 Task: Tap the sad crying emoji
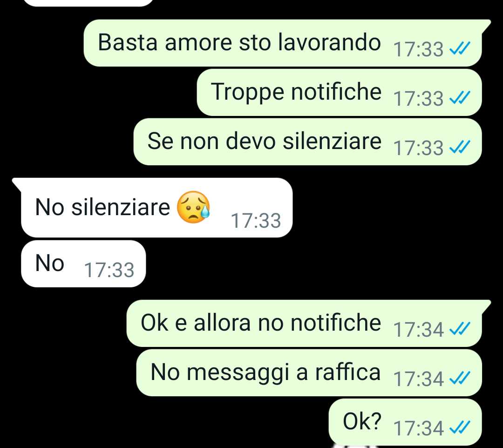[x=193, y=207]
